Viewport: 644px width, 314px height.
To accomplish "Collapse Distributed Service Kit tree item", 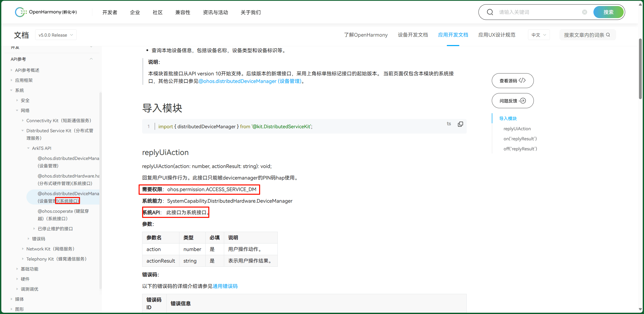I will 23,131.
